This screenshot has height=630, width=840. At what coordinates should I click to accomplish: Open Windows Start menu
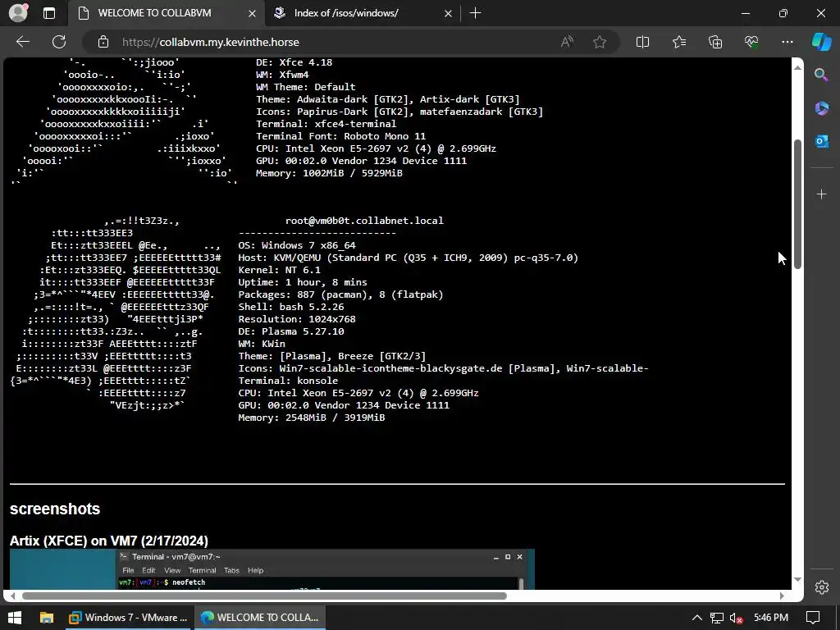[x=15, y=618]
